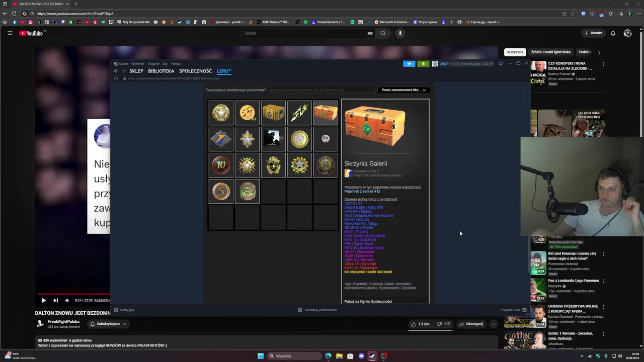Open options for 'Gothic 1 Remake' video
644x362 pixels.
click(603, 334)
